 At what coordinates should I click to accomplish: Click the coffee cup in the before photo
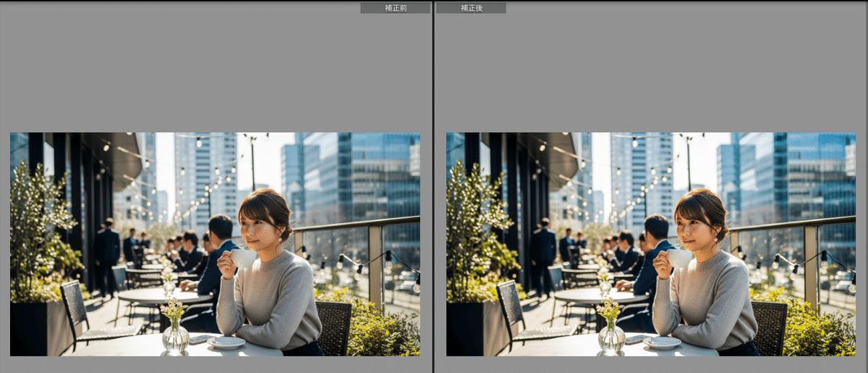[x=243, y=259]
